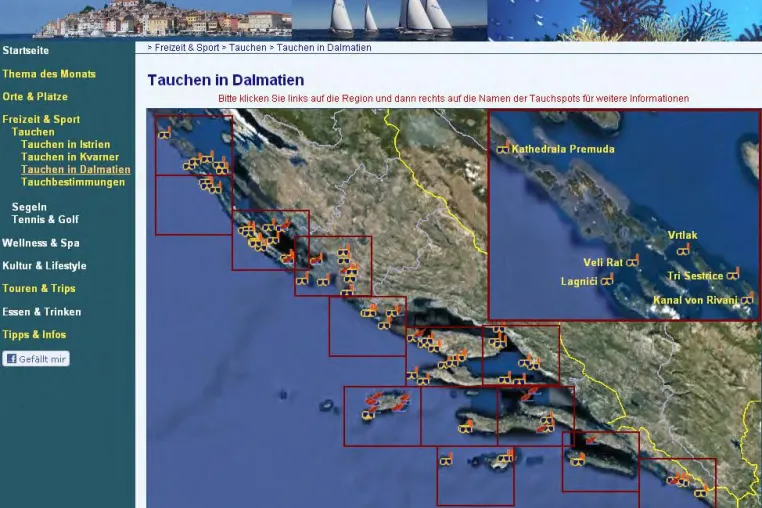762x508 pixels.
Task: Click the mask icon by Kanal von Rivanj
Action: point(747,298)
